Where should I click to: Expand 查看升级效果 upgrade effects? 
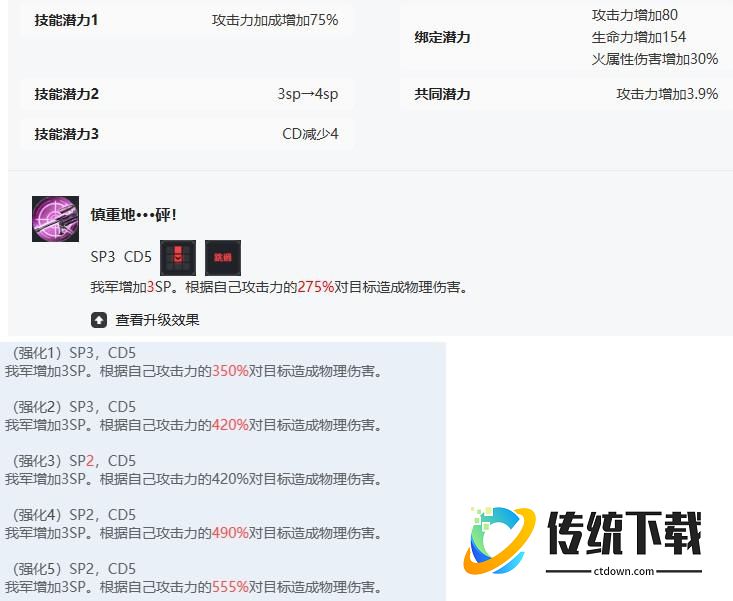pos(157,320)
